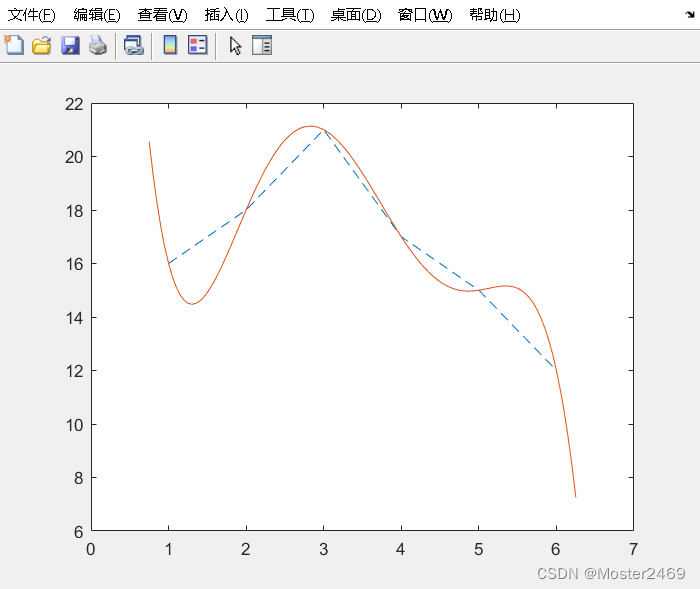Click the orange spline curve peak near x=3
This screenshot has height=589, width=700.
click(x=310, y=126)
